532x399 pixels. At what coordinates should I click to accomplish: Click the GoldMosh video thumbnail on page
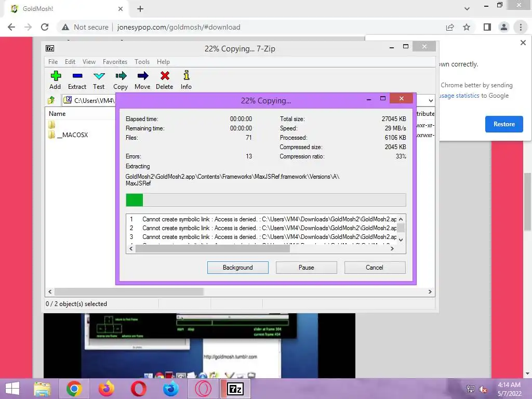tap(199, 345)
